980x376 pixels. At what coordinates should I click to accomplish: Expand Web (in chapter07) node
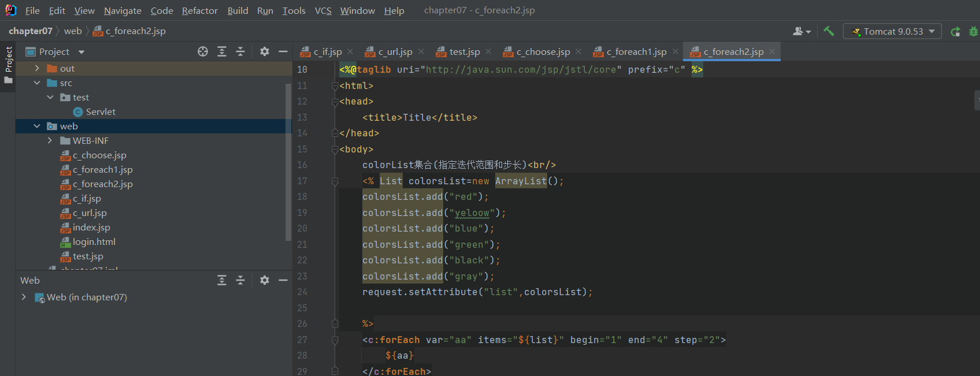pos(24,297)
